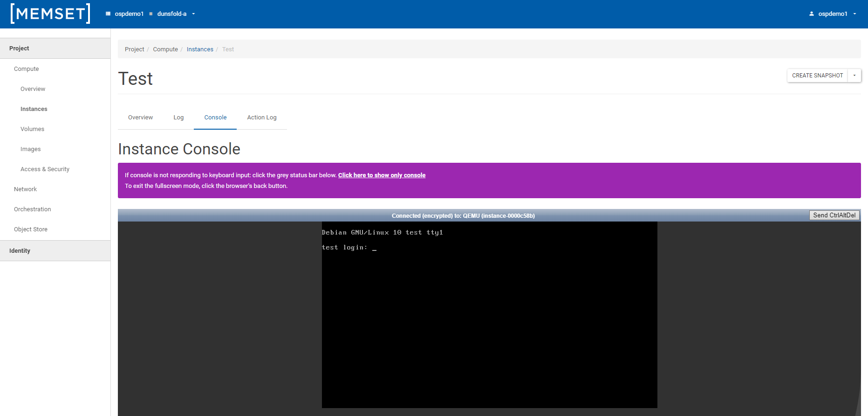The image size is (868, 416).
Task: Expand the Object Store sidebar group
Action: pos(55,229)
